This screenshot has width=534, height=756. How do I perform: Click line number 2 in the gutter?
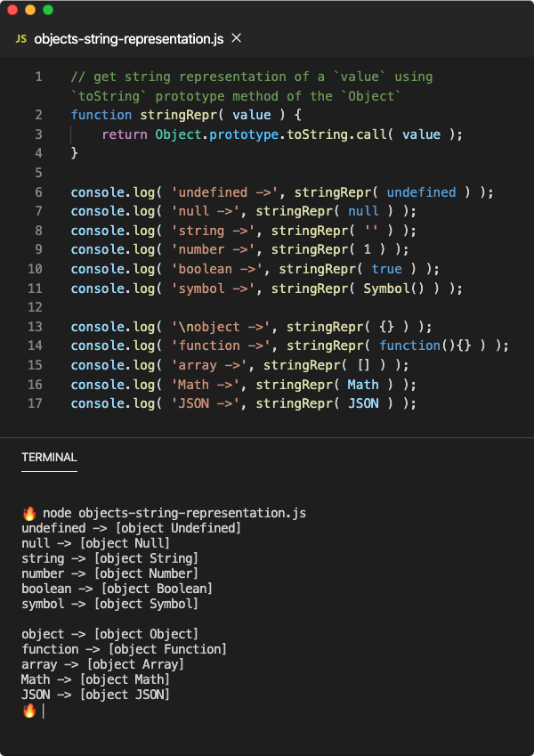point(38,115)
